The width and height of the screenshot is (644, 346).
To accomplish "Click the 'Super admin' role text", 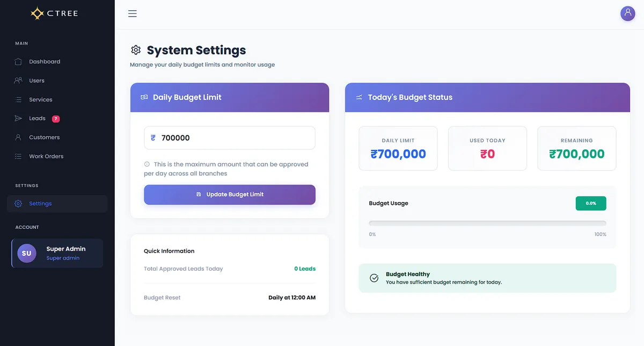I will [63, 258].
